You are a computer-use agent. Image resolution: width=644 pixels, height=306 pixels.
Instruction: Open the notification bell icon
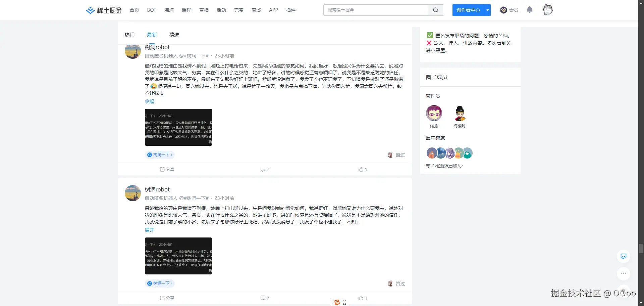tap(529, 10)
